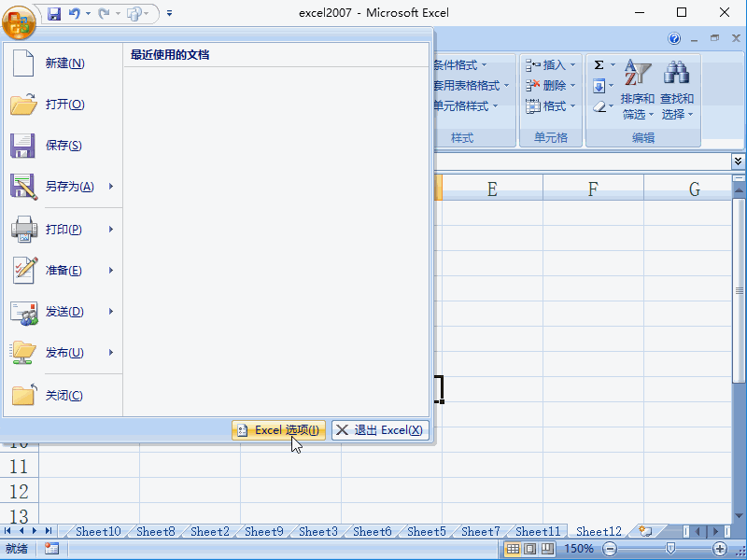Open the Excel Help question mark
Viewport: 747px width, 560px height.
pyautogui.click(x=674, y=38)
